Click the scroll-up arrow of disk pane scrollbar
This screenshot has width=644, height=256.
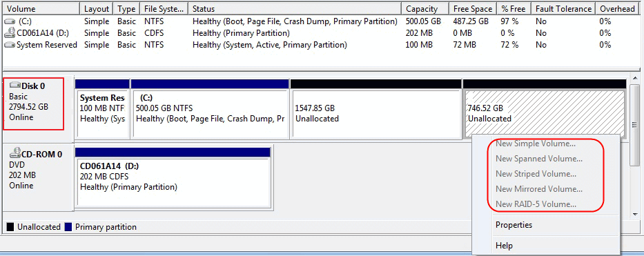coord(636,78)
